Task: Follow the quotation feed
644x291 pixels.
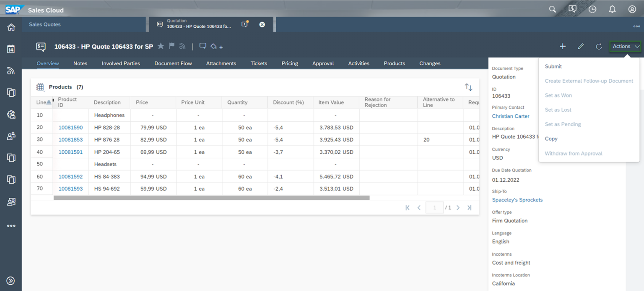Action: point(182,46)
